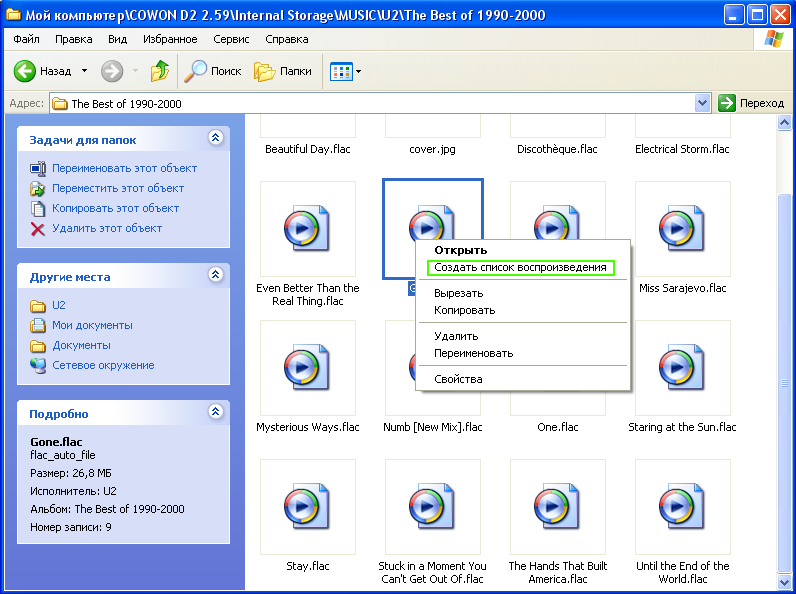The image size is (796, 594).
Task: Click the Forward arrow icon
Action: click(112, 71)
